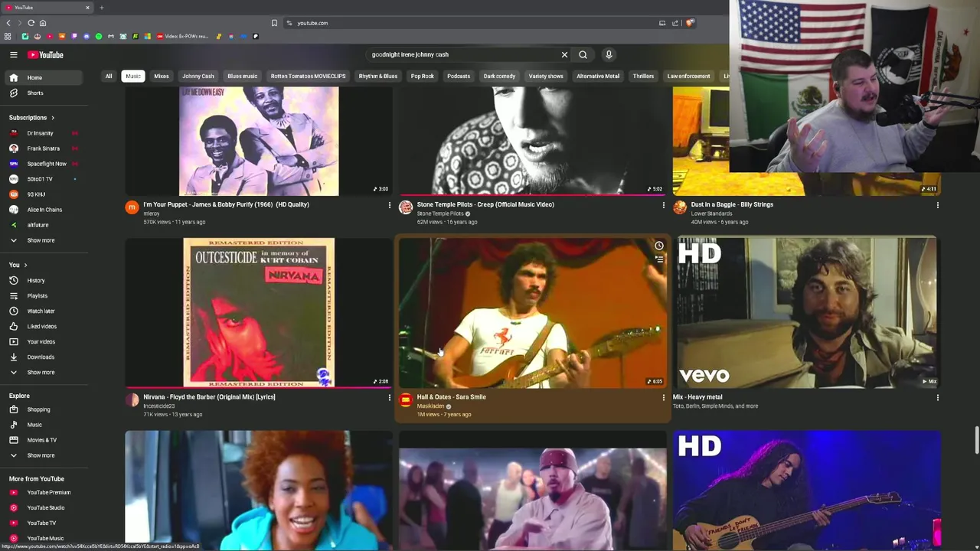Open History in the sidebar
980x551 pixels.
(44, 280)
